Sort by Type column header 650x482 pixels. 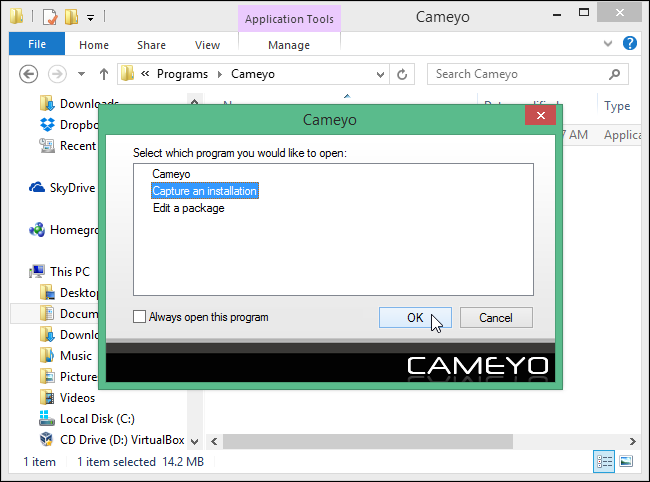coord(617,106)
